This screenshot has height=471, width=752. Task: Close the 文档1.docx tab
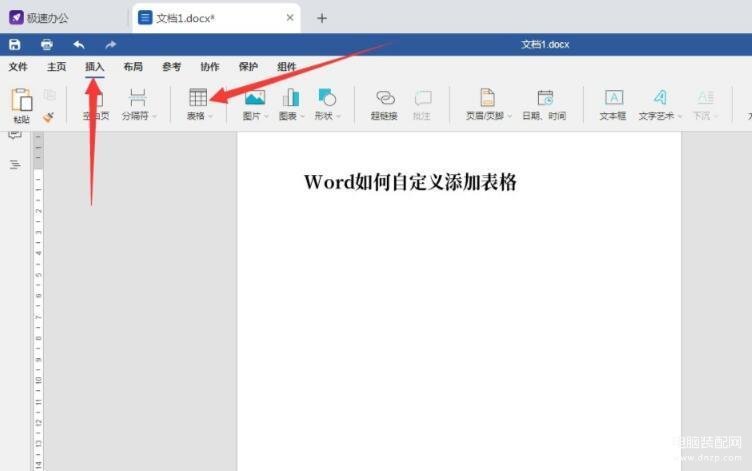click(290, 18)
